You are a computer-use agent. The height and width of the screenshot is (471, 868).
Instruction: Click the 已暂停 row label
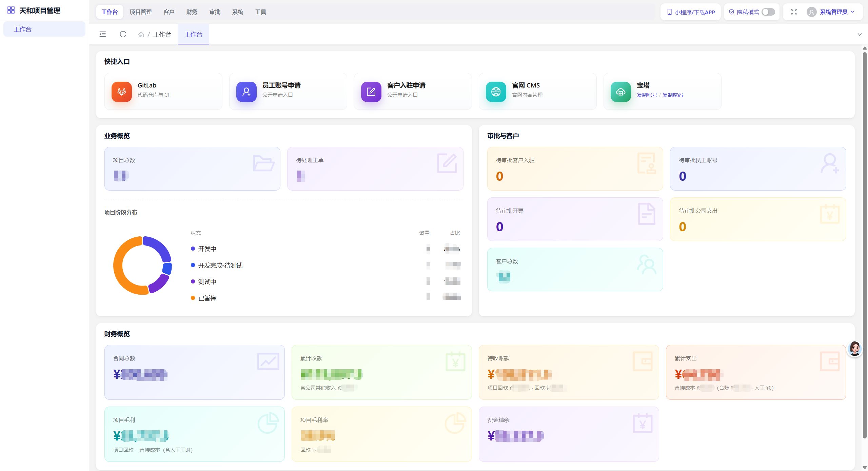click(207, 298)
